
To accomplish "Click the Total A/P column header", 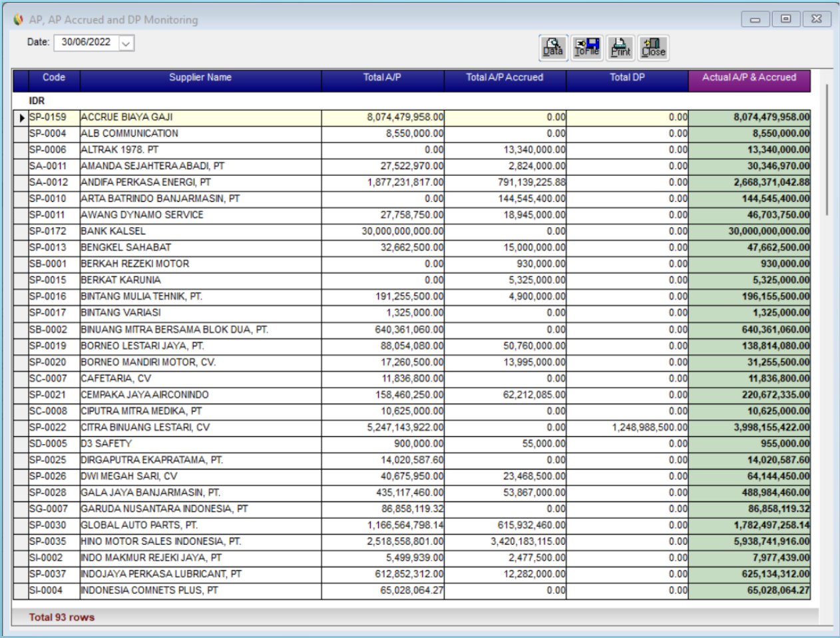I will coord(383,80).
